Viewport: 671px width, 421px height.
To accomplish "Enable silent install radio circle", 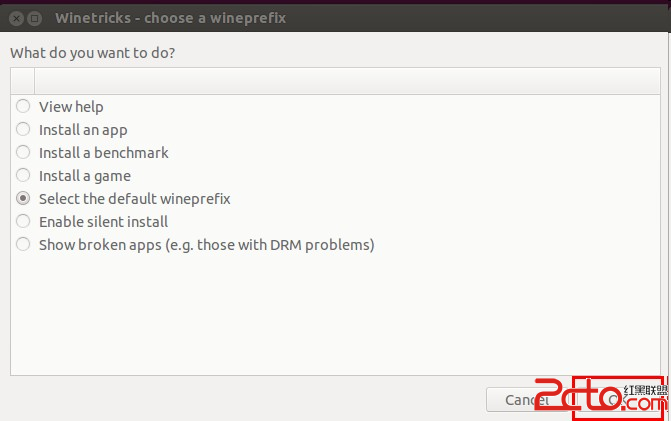I will click(23, 221).
